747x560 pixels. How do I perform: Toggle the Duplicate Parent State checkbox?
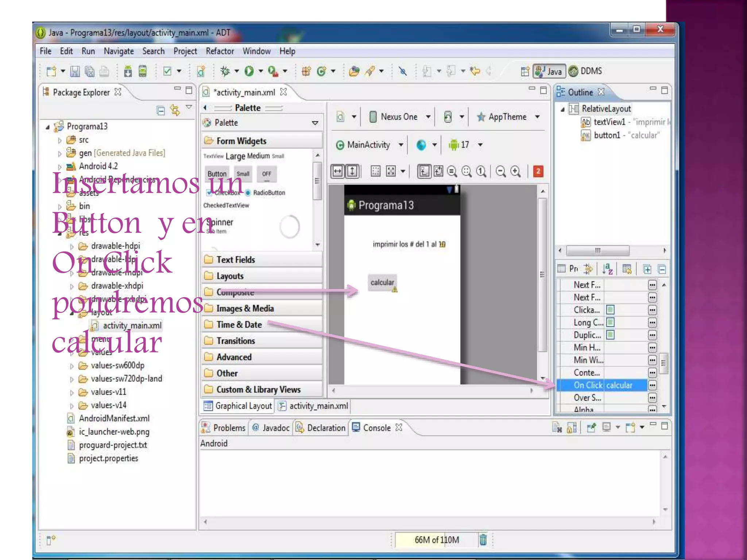610,335
